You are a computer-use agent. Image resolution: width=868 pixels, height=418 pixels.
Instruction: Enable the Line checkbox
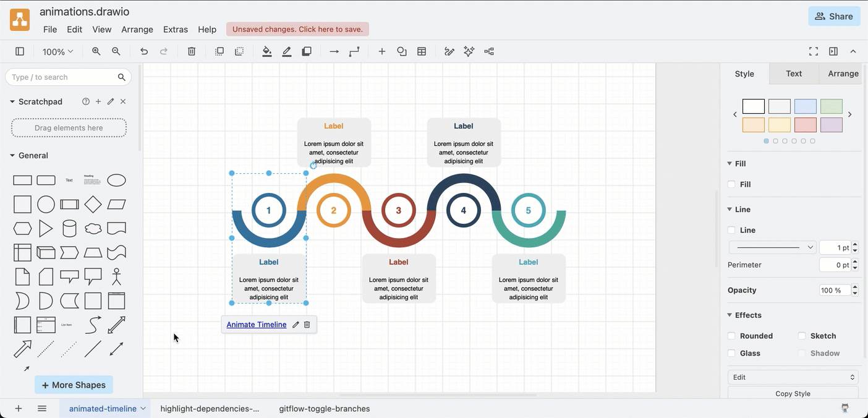click(731, 230)
